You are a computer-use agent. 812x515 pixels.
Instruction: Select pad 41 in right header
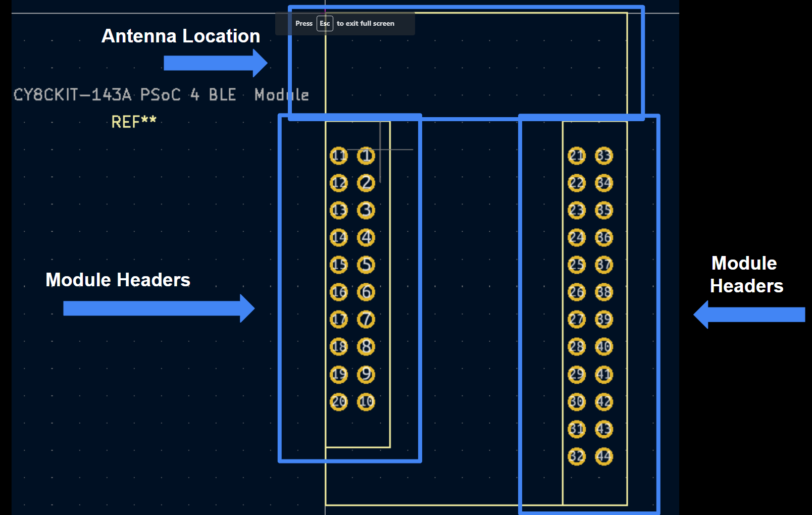[x=604, y=375]
